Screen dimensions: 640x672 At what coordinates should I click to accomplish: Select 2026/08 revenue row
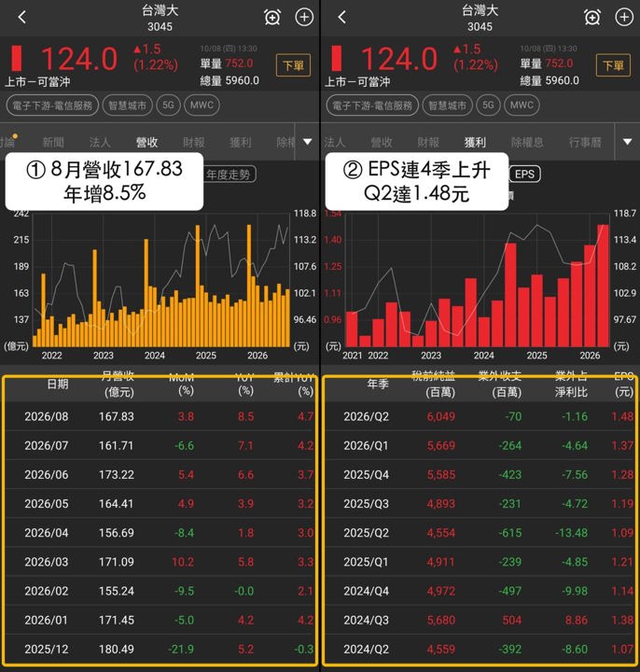(160, 416)
